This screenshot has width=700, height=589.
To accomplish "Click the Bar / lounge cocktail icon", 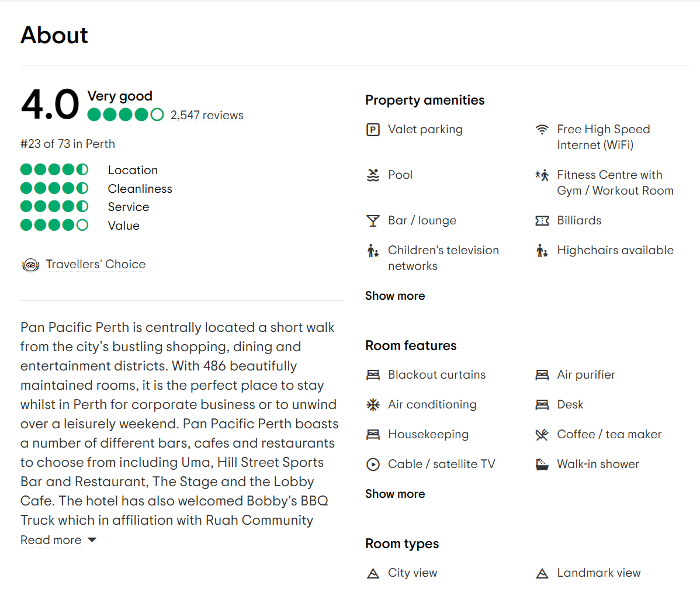I will (x=373, y=221).
